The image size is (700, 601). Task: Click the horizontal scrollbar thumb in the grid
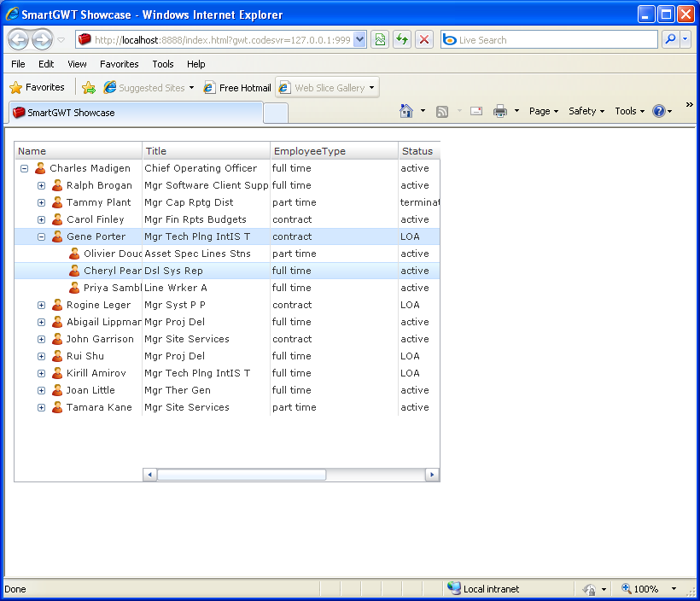tap(242, 475)
